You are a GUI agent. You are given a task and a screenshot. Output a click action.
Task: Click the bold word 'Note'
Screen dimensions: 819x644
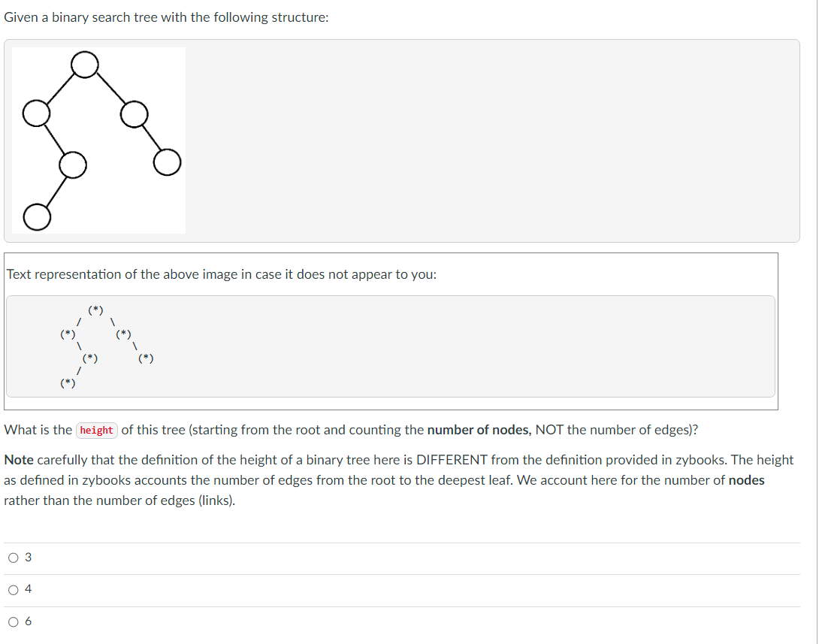coord(19,460)
